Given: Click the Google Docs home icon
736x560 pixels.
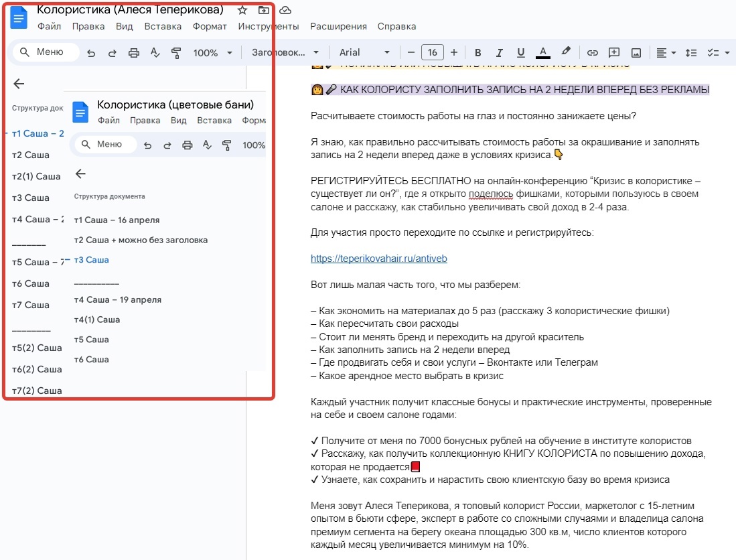Looking at the screenshot, I should [x=19, y=18].
